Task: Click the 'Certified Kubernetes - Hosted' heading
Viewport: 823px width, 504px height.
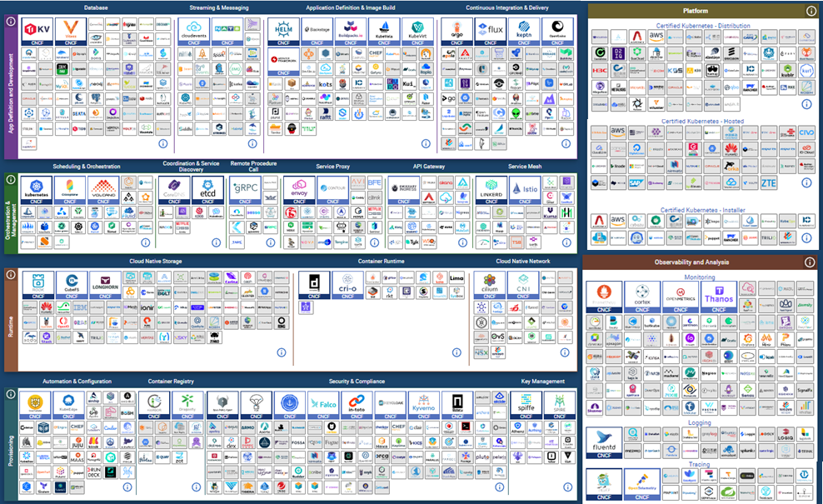Action: [x=702, y=121]
